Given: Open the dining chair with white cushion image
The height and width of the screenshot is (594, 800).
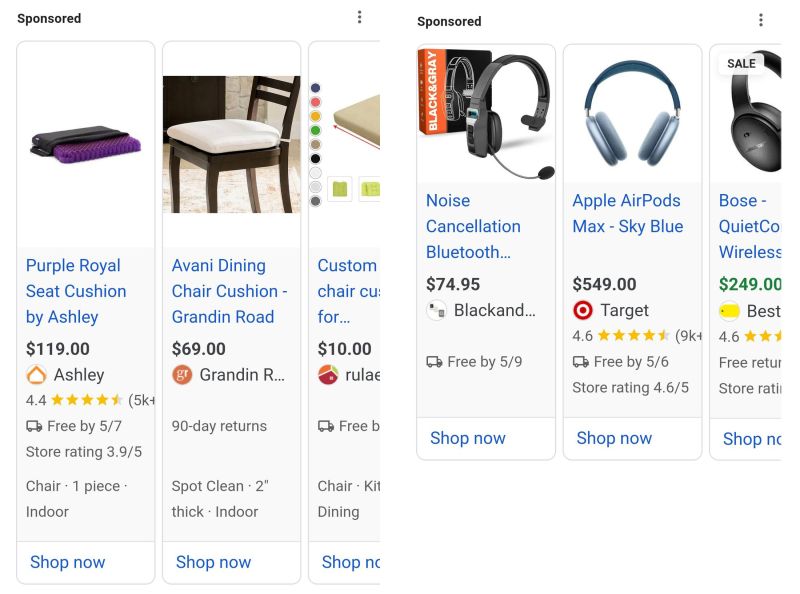Looking at the screenshot, I should pos(232,144).
